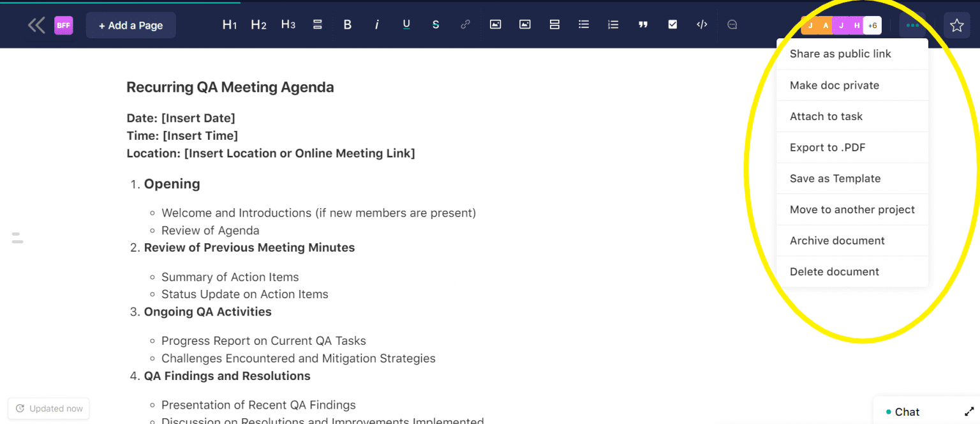The height and width of the screenshot is (424, 980).
Task: Add a comment with the comment icon
Action: [x=732, y=24]
